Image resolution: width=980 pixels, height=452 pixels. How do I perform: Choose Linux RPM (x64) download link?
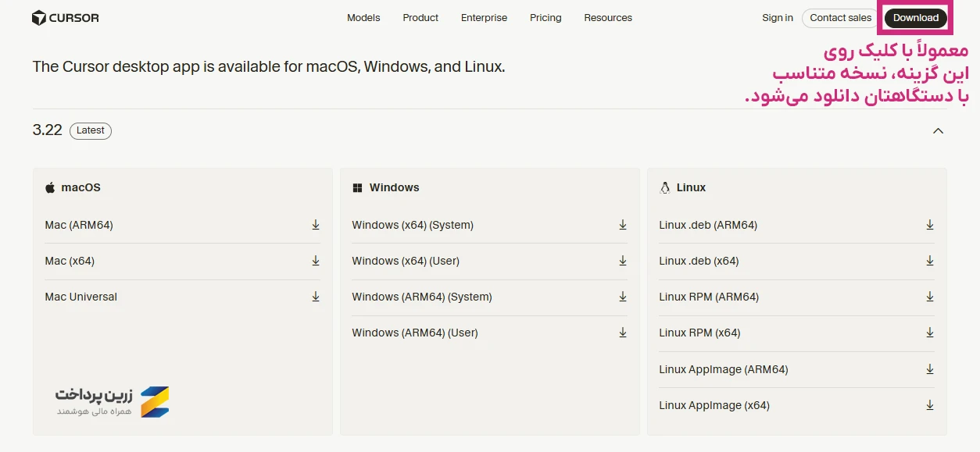click(x=699, y=333)
